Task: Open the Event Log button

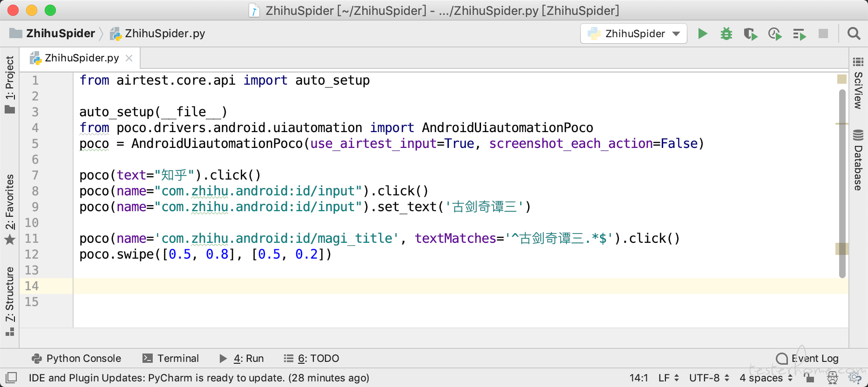Action: tap(807, 358)
